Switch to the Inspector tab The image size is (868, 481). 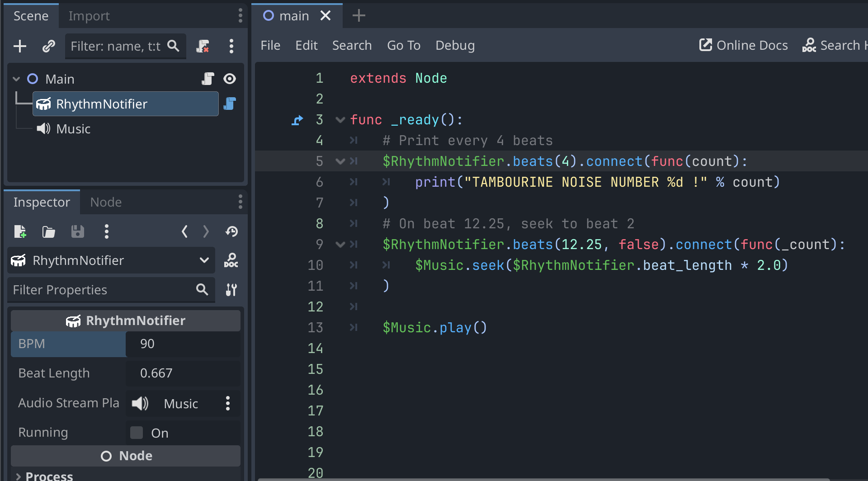click(42, 202)
